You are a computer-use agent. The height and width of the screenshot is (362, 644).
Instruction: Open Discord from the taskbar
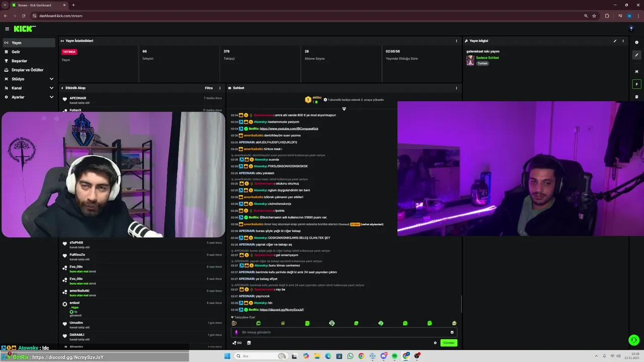tap(383, 356)
